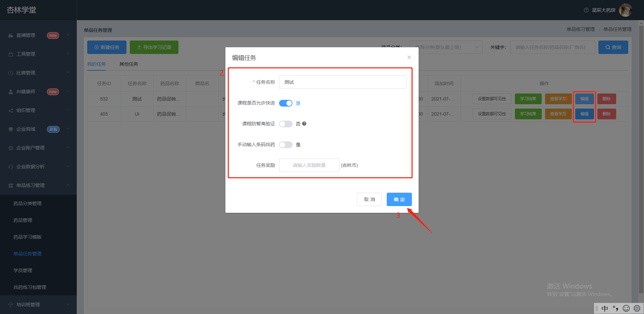The height and width of the screenshot is (314, 644).
Task: Click the 企业账户管理 gear icon
Action: 11,148
